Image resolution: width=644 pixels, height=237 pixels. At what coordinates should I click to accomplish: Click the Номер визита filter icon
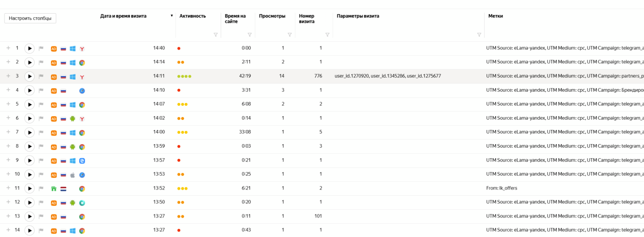tap(327, 35)
